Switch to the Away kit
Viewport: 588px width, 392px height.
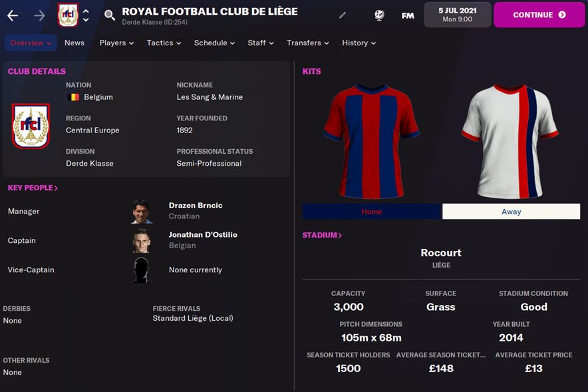[x=511, y=212]
